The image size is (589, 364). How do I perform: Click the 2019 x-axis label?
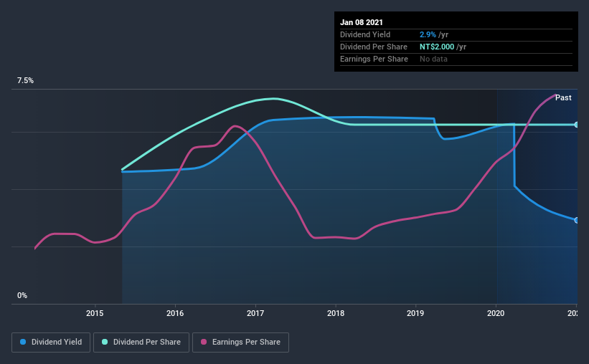tap(415, 313)
